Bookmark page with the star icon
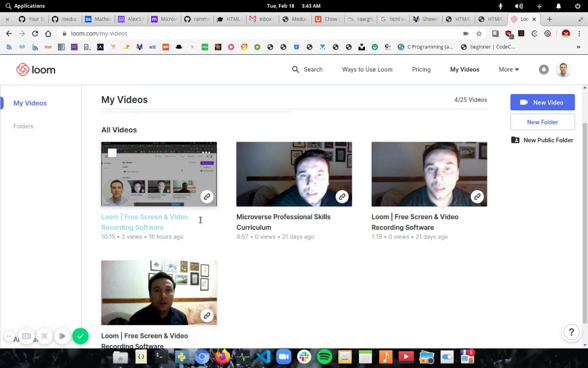 [x=479, y=33]
